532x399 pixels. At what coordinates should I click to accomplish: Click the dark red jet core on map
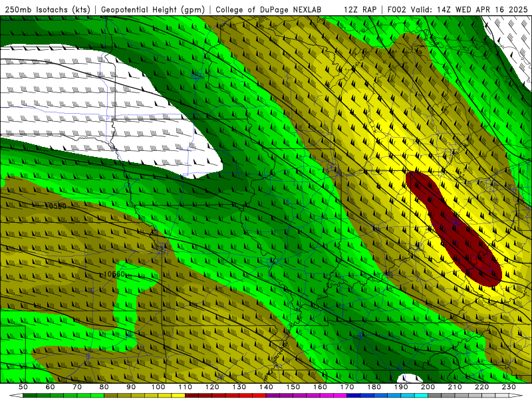click(x=453, y=229)
